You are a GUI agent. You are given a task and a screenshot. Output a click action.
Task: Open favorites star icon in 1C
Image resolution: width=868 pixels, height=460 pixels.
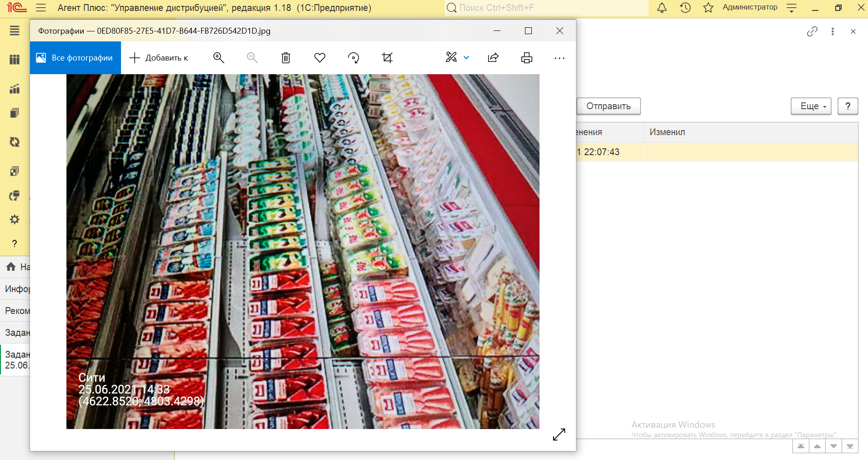point(708,8)
